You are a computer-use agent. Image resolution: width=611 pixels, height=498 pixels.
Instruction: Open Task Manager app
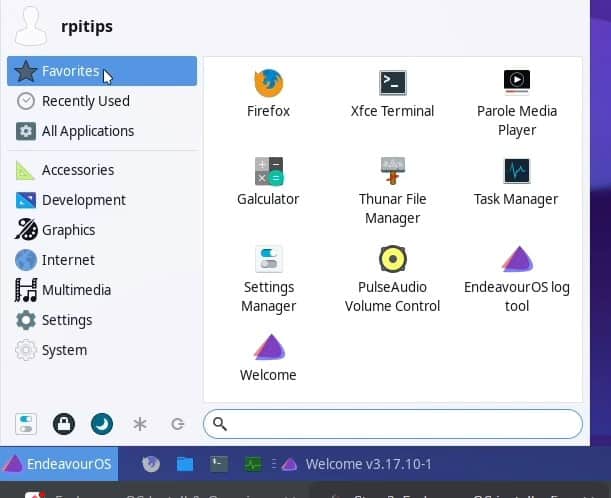click(x=516, y=182)
